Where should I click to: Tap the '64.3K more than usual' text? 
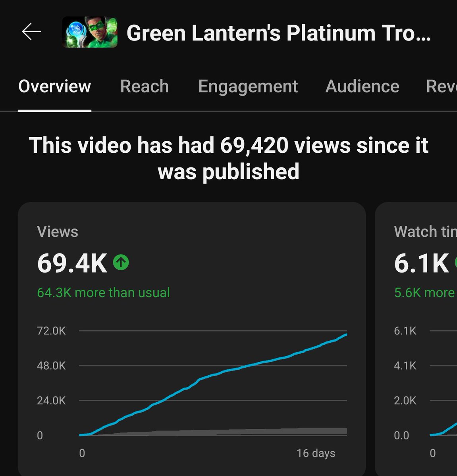(x=104, y=293)
